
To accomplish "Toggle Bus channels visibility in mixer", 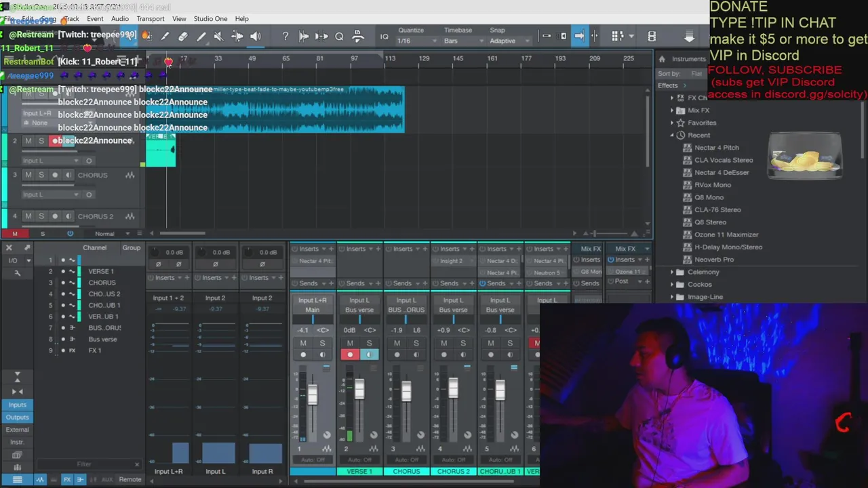I will point(80,479).
